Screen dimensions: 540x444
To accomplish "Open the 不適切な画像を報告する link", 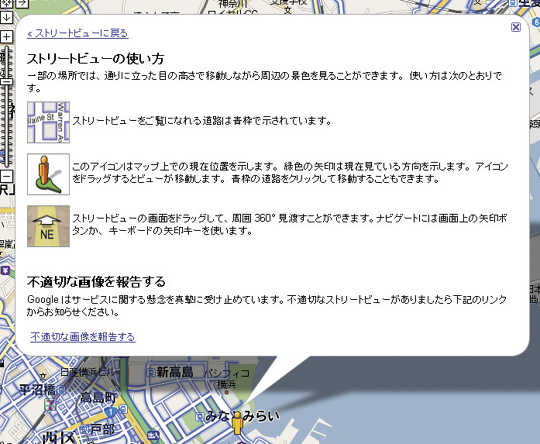I will coord(83,337).
